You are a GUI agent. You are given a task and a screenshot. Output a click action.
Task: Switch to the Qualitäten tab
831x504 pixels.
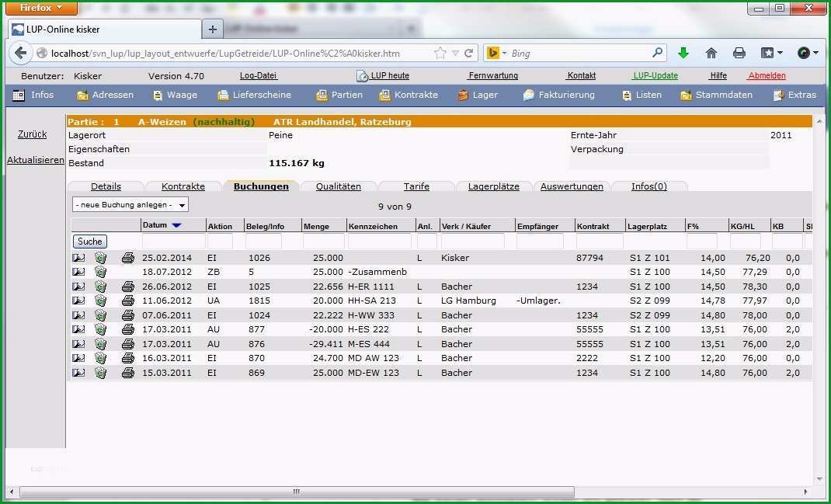[338, 186]
